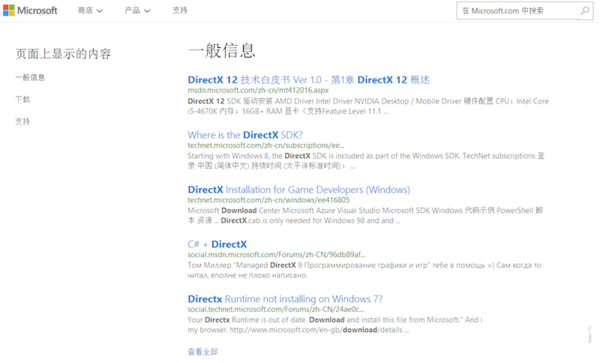Click technet.microsoft.com/zh-cn/subscriptions URL text
This screenshot has width=600, height=363.
266,145
